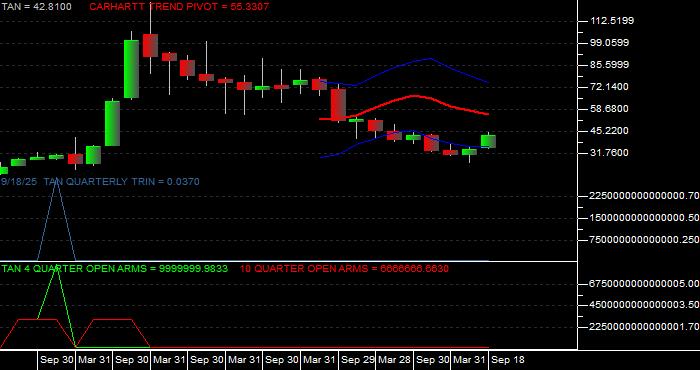
Task: Click the 750000000000000.250 TRIN axis value
Action: [x=644, y=240]
